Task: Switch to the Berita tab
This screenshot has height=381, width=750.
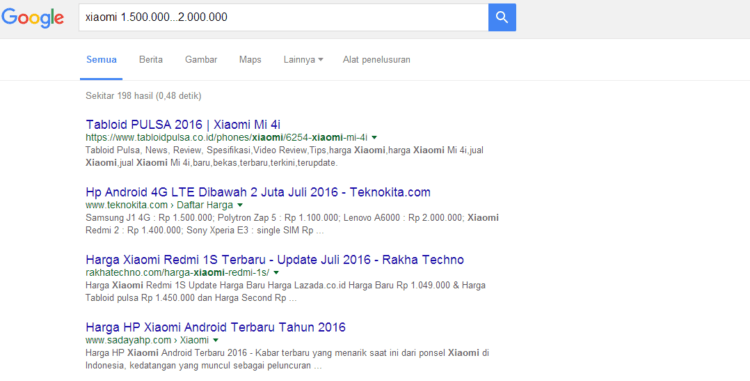Action: pos(151,60)
